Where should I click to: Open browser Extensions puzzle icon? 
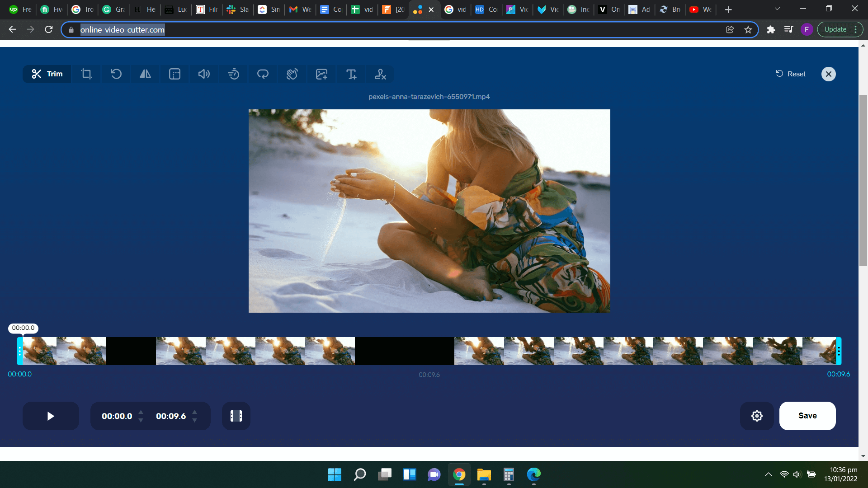point(771,30)
